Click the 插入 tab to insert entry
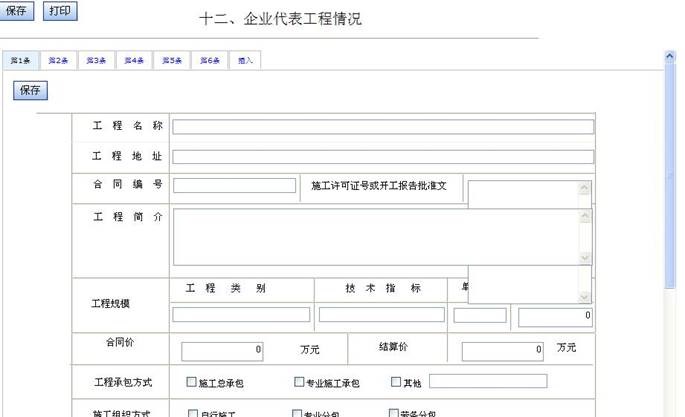Screen dimensions: 685x417 coord(245,61)
